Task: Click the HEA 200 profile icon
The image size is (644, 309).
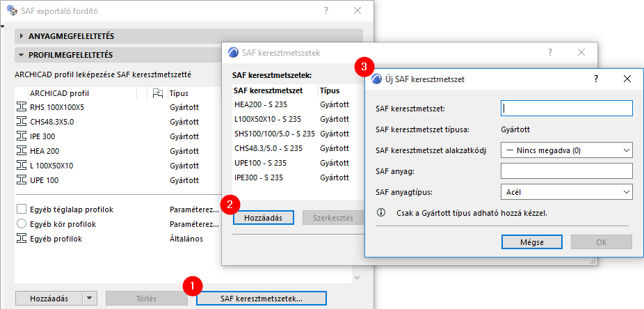Action: click(20, 151)
